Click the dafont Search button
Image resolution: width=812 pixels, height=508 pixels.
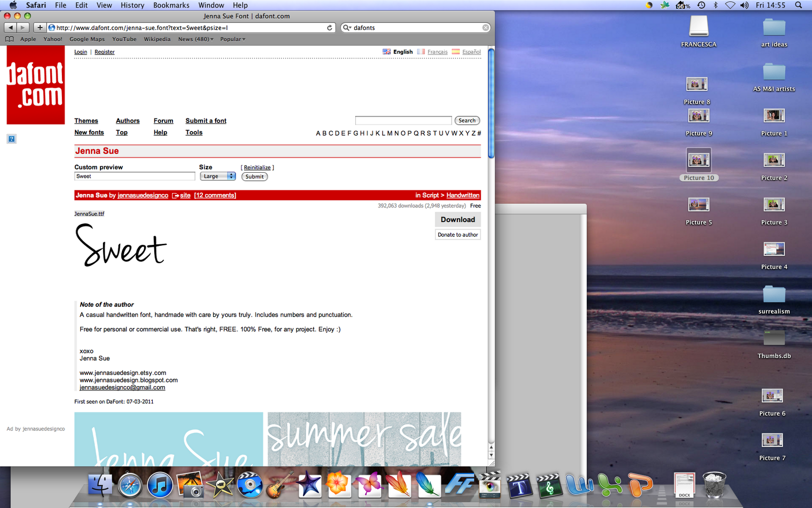tap(467, 120)
